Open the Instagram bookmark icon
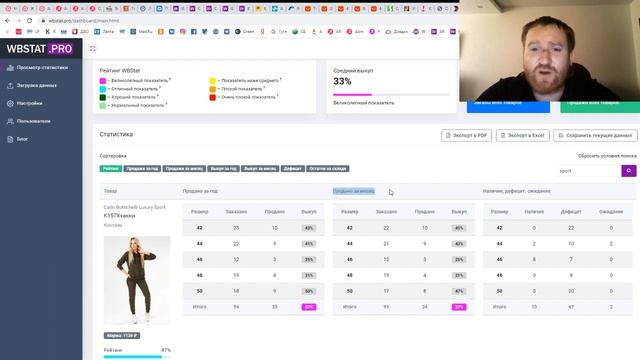 click(x=182, y=31)
